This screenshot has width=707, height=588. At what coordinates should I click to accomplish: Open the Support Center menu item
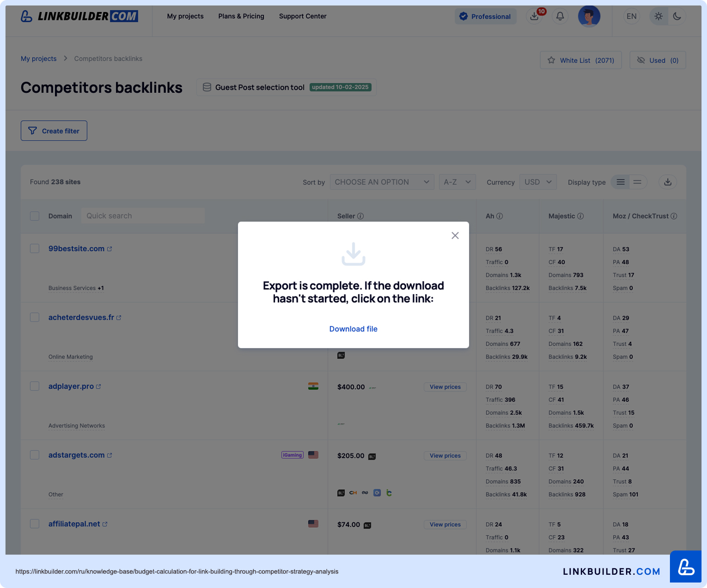click(x=302, y=16)
